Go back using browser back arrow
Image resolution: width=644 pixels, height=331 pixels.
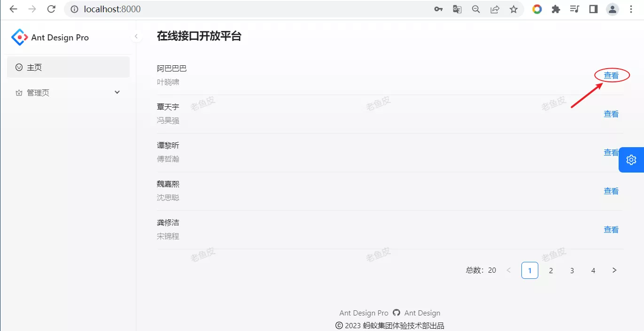(x=13, y=9)
